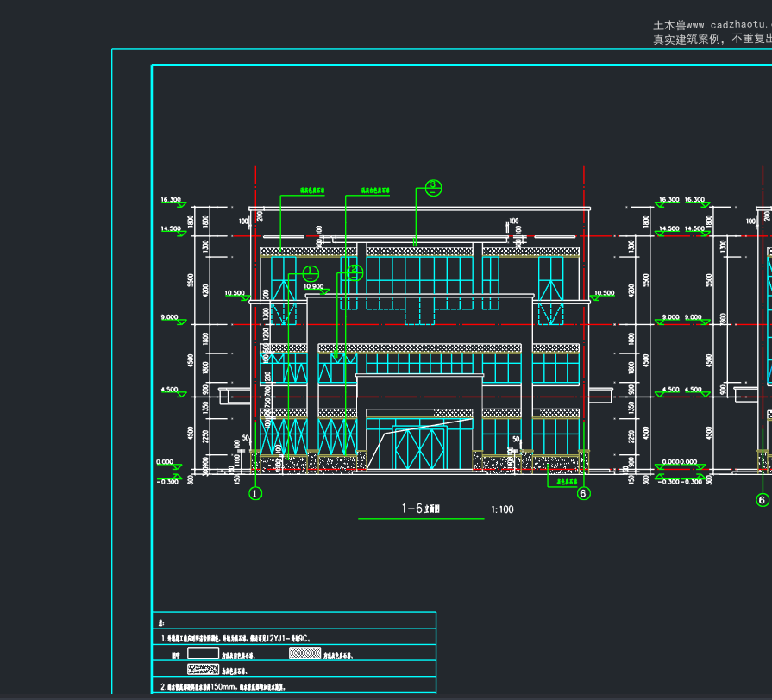Select detail callout bubble 3 above the roof
Screen dimensions: 772x700
click(433, 188)
